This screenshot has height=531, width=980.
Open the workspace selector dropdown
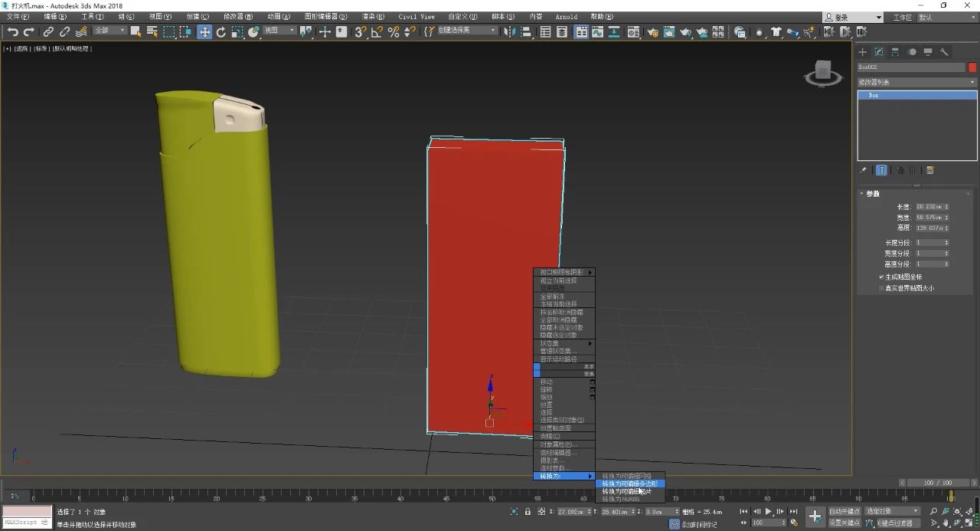(947, 17)
